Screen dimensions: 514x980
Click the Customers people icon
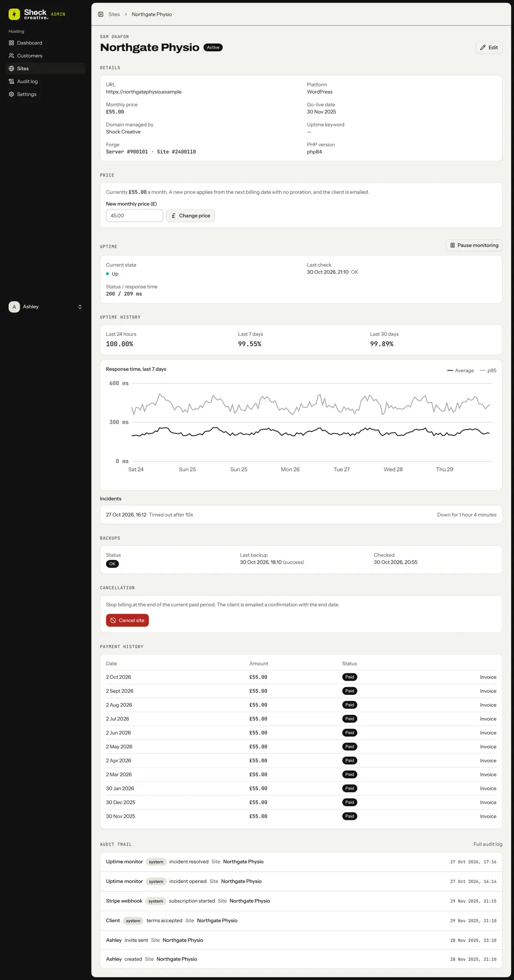pyautogui.click(x=12, y=56)
